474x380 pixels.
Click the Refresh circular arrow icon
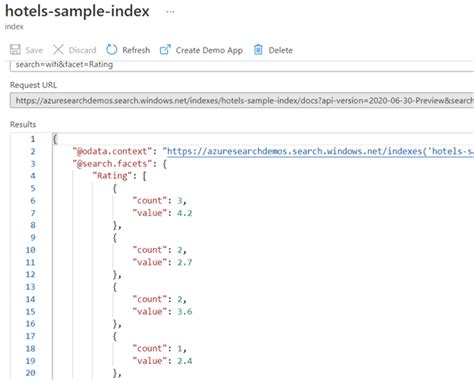tap(111, 50)
